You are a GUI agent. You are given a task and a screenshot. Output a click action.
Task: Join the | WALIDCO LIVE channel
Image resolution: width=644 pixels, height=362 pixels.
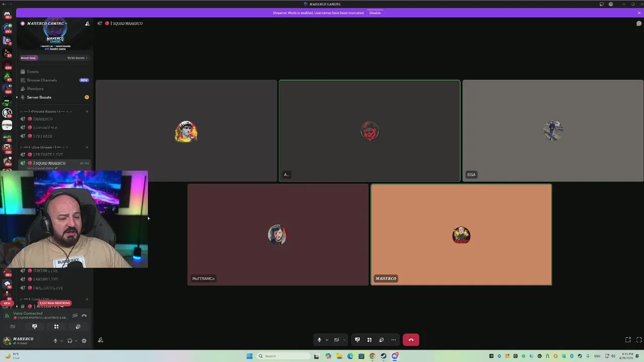coord(54,288)
